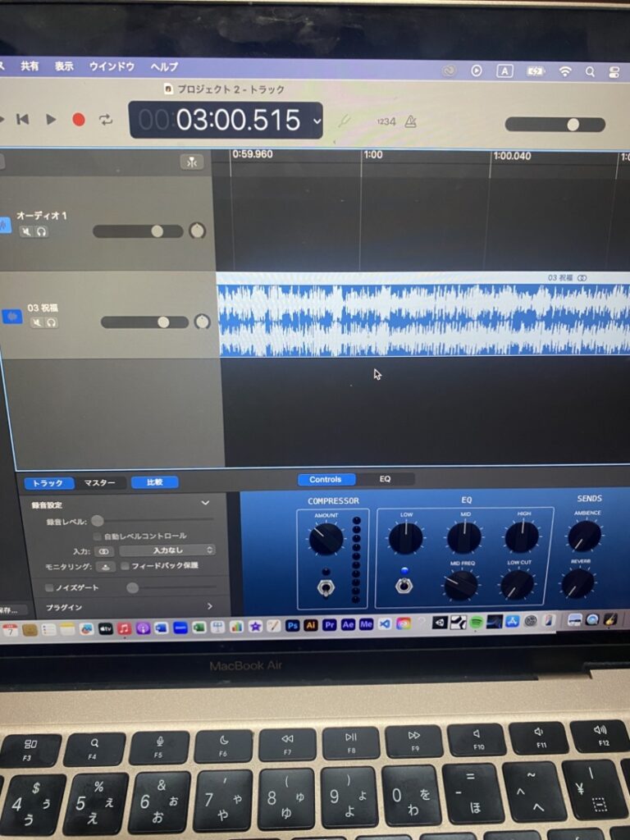The height and width of the screenshot is (840, 630).
Task: Mute the オーディオ 1 track
Action: pyautogui.click(x=26, y=231)
